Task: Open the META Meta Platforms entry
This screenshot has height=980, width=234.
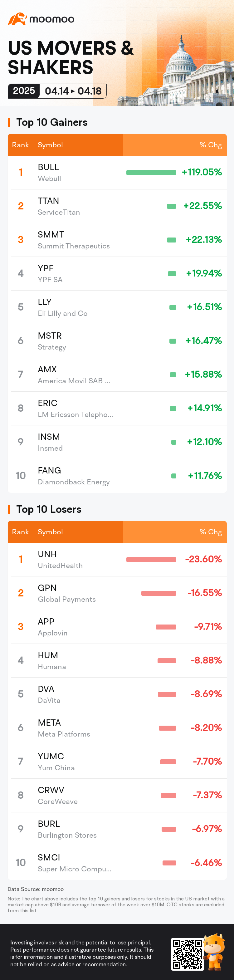Action: point(117,728)
